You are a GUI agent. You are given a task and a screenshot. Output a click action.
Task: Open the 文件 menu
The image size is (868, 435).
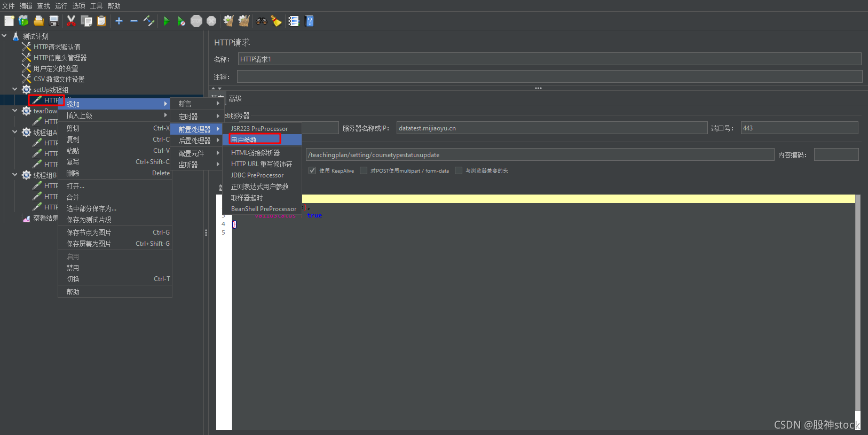[x=9, y=6]
